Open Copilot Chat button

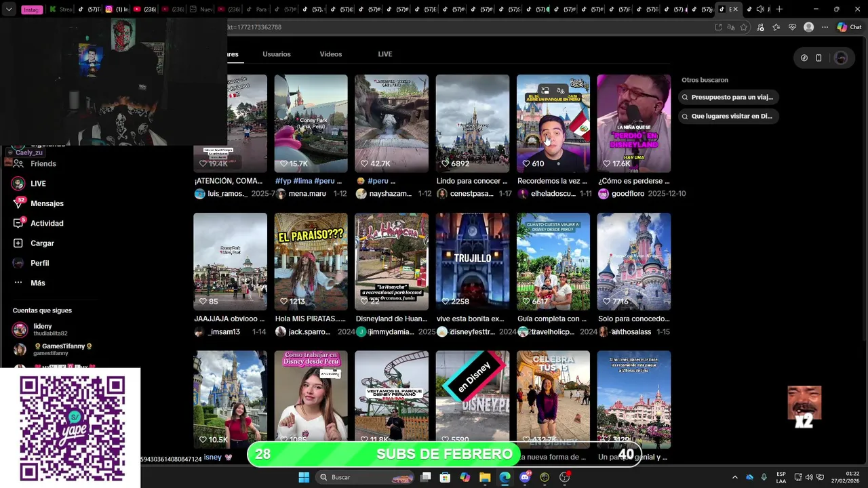[849, 27]
